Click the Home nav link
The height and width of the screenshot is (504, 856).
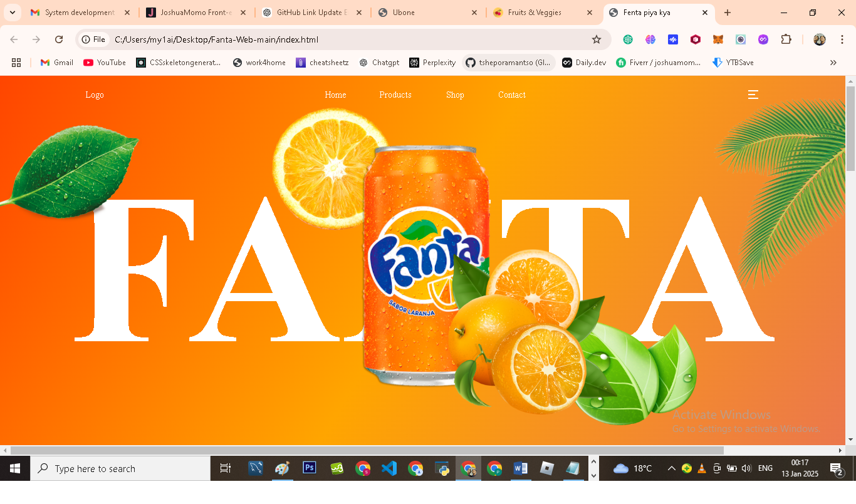click(335, 95)
